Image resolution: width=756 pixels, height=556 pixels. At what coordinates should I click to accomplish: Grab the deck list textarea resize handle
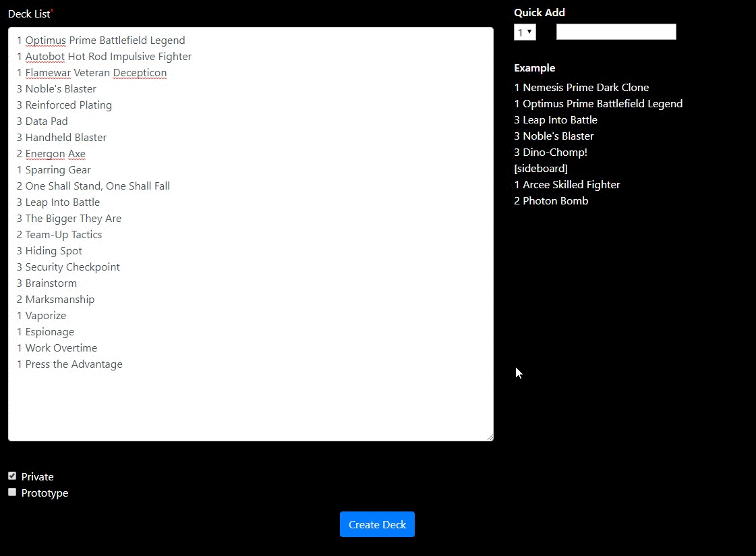pyautogui.click(x=490, y=437)
